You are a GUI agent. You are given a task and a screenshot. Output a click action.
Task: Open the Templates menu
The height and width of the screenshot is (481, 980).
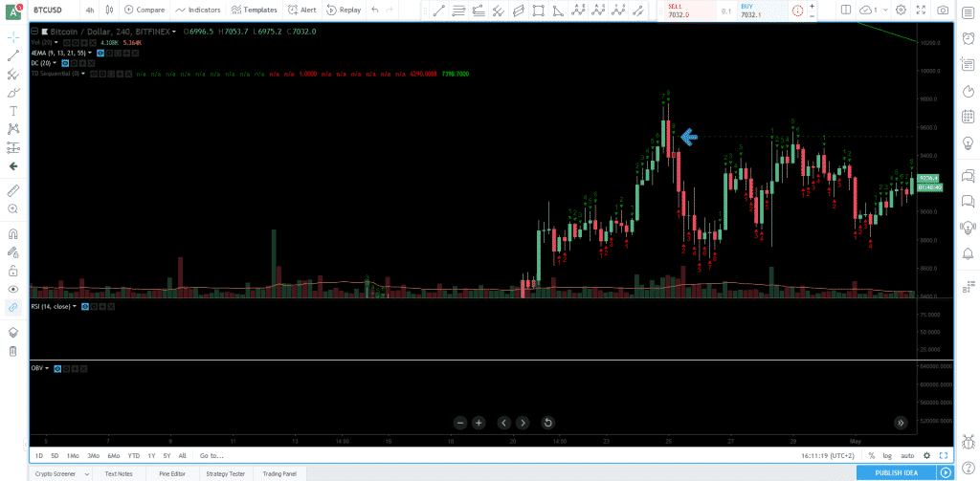tap(254, 10)
